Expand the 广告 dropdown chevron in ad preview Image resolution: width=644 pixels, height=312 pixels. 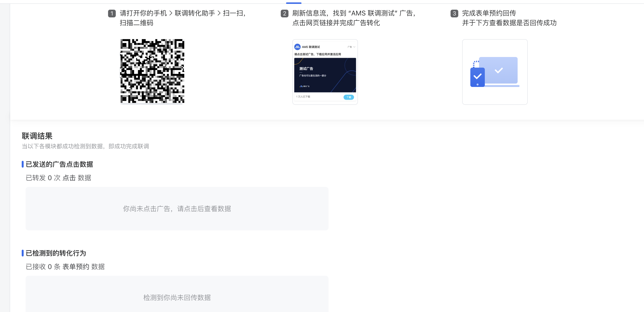[354, 47]
